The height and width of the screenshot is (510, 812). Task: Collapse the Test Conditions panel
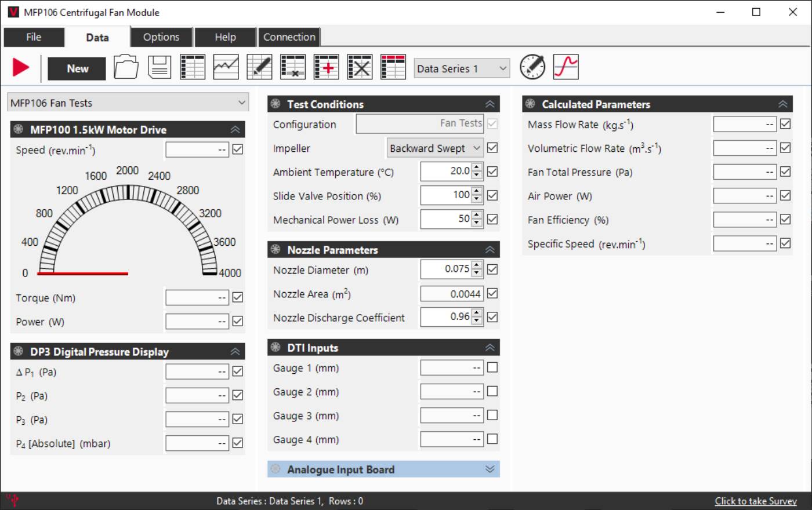[489, 103]
